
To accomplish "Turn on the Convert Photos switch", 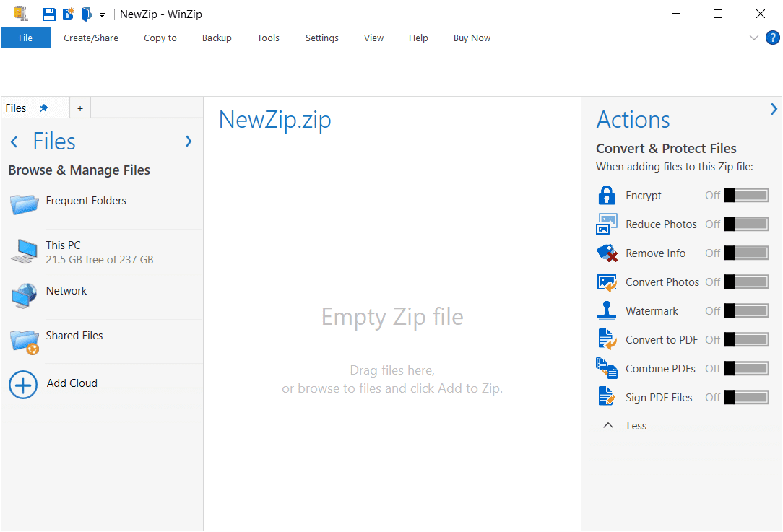I will coord(747,282).
